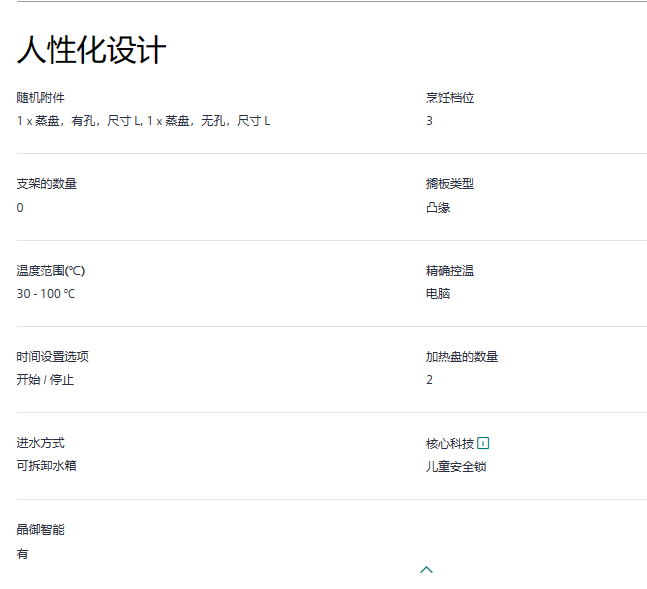Click the 精确控温 label
The image size is (647, 589).
pyautogui.click(x=450, y=271)
